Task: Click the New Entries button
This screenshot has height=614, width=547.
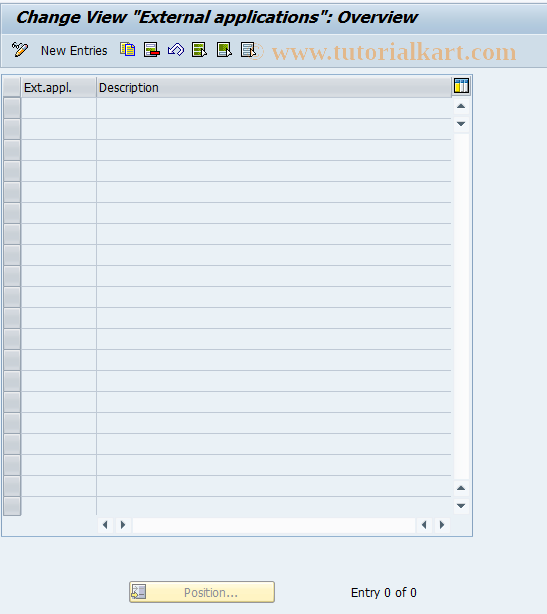Action: point(74,51)
